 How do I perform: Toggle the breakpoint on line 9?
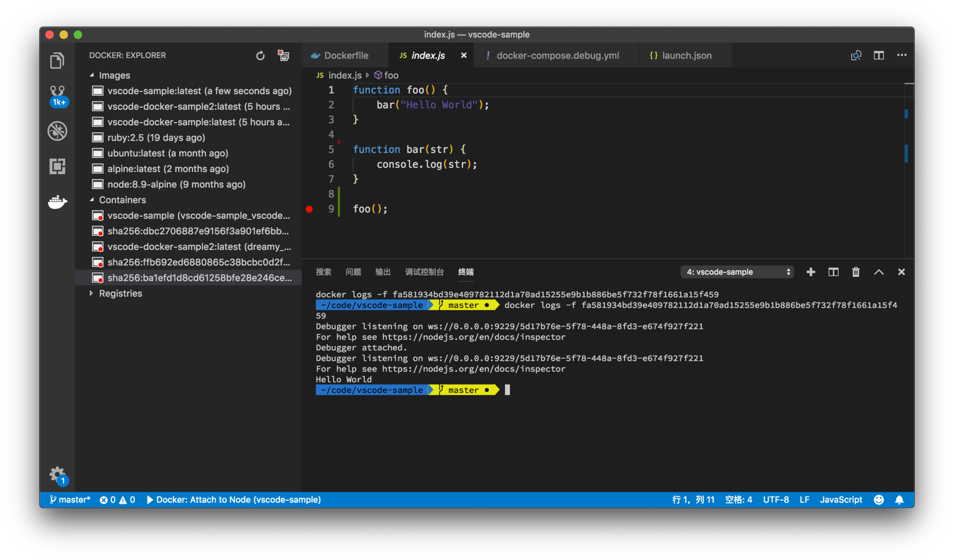[x=309, y=209]
